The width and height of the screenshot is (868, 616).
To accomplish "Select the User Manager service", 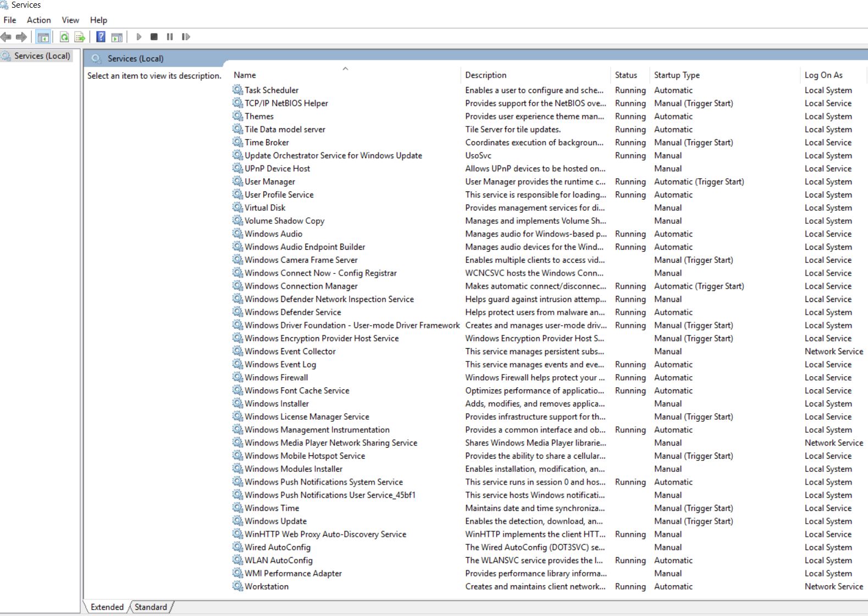I will coord(270,182).
